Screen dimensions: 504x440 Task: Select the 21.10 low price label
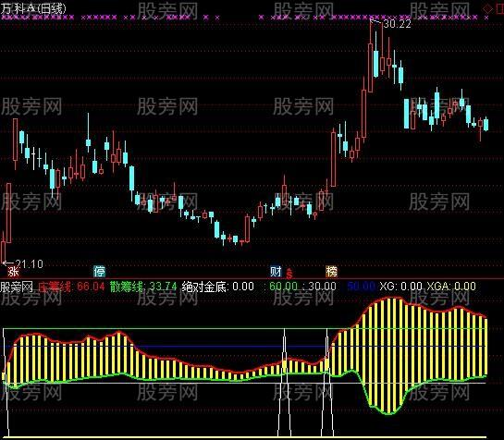30,264
